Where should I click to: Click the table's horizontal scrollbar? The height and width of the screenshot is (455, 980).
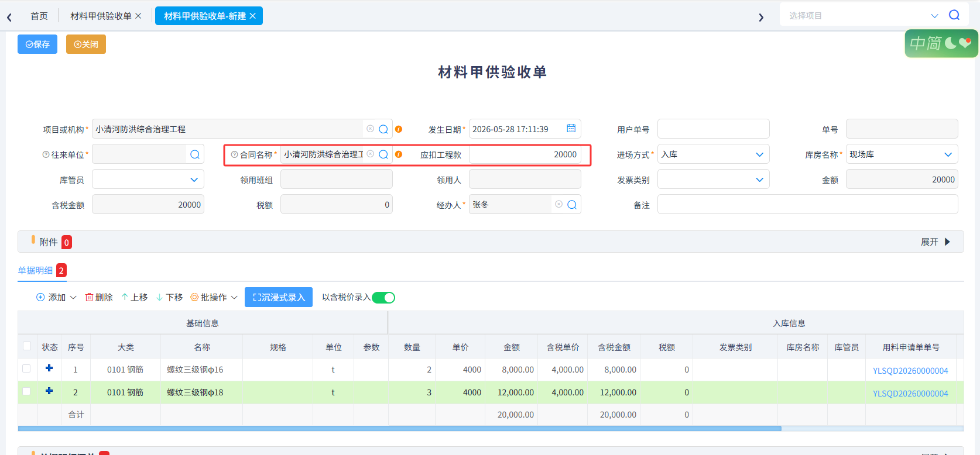tap(400, 429)
